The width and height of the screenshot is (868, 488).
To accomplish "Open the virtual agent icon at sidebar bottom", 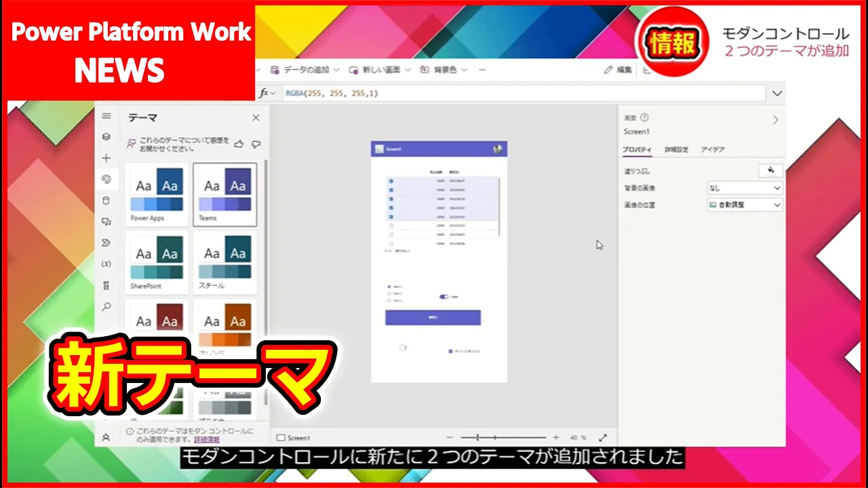I will coord(106,438).
